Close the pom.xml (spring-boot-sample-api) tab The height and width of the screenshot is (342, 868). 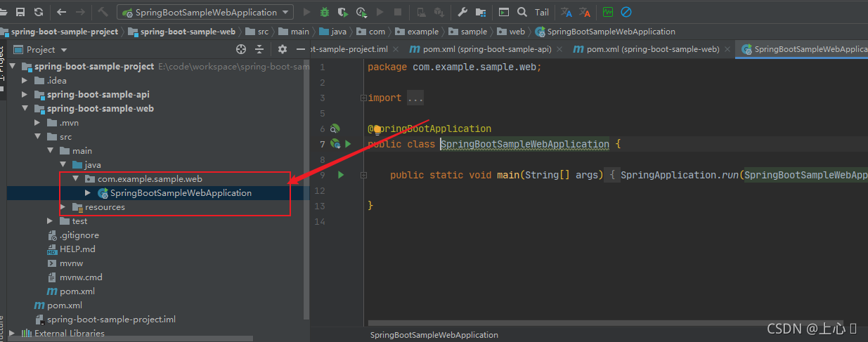pyautogui.click(x=558, y=49)
